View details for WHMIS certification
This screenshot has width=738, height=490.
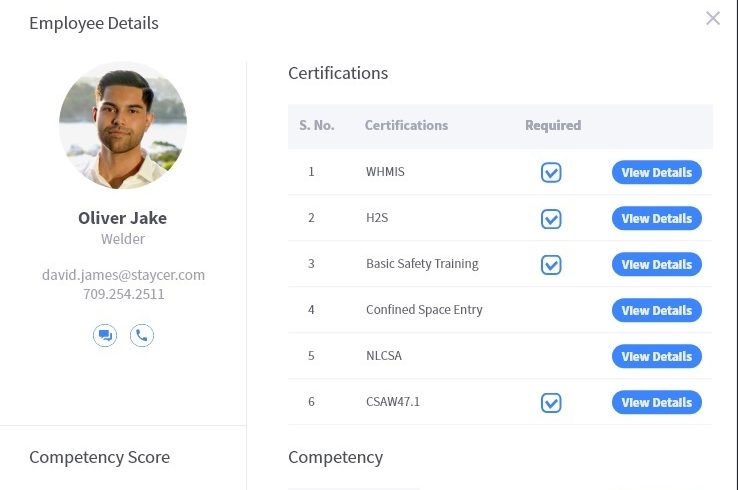656,173
